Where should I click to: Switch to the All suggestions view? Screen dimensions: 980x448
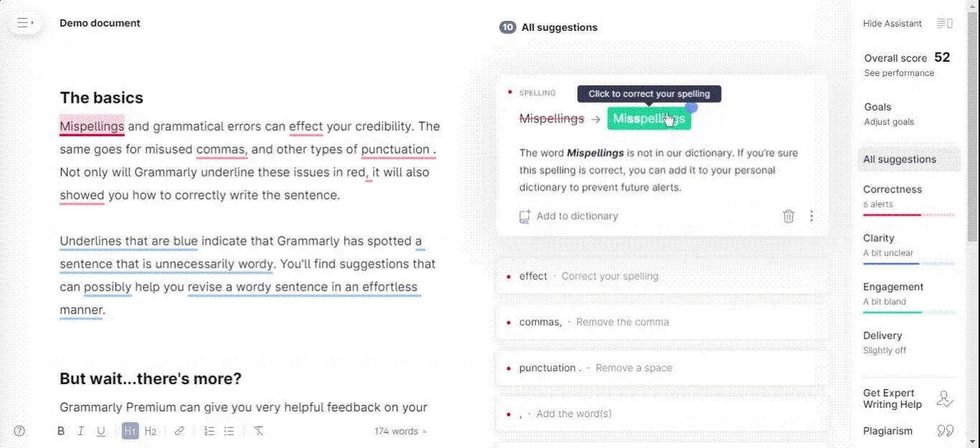point(900,159)
